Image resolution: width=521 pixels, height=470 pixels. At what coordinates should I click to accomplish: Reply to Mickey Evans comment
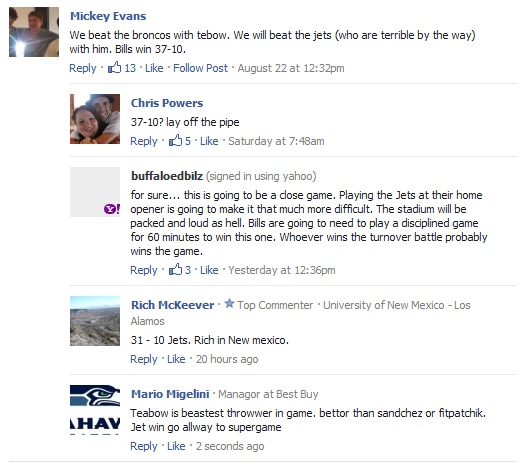pyautogui.click(x=83, y=68)
